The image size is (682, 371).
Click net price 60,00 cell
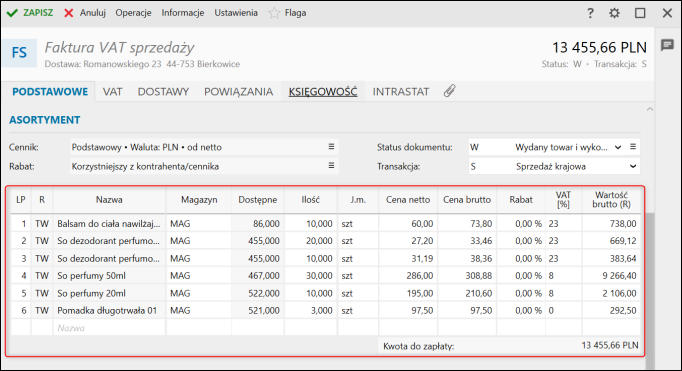[x=408, y=224]
